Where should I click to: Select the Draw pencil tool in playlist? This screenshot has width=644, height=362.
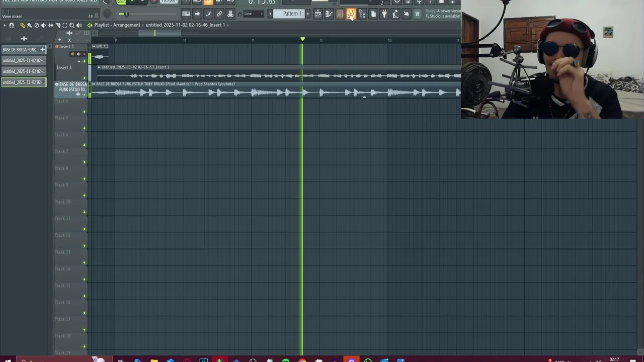(23, 25)
